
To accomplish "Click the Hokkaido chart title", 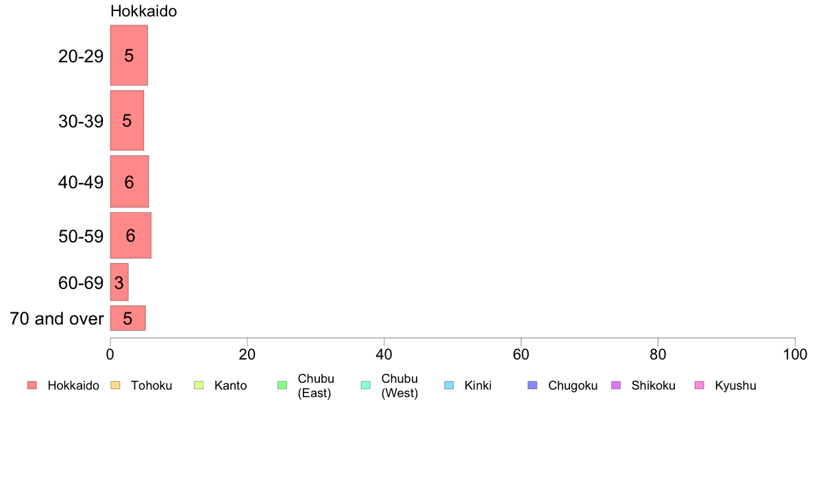I will coord(143,11).
